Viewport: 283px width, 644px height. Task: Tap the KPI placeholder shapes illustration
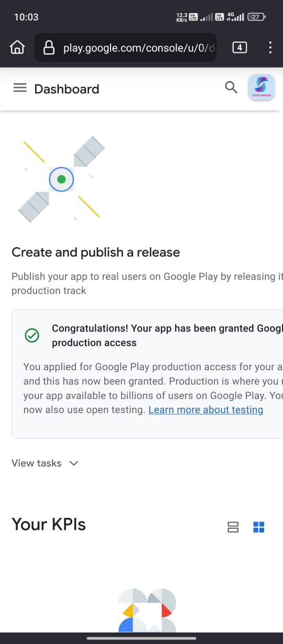coord(147,610)
